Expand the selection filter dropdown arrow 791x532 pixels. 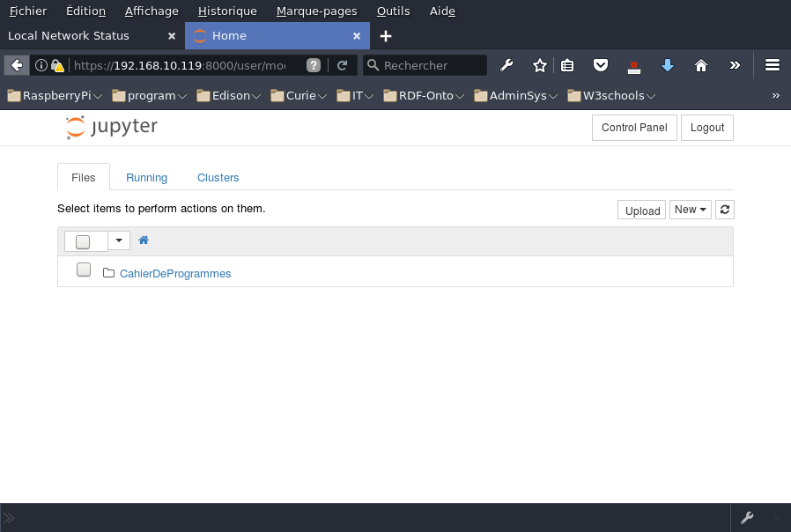pos(119,240)
